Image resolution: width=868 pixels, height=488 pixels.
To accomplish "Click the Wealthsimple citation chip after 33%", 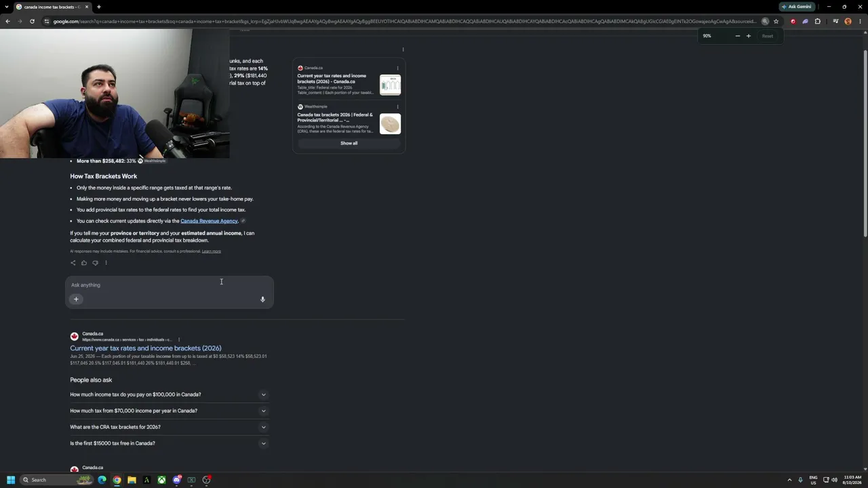I will pyautogui.click(x=152, y=161).
